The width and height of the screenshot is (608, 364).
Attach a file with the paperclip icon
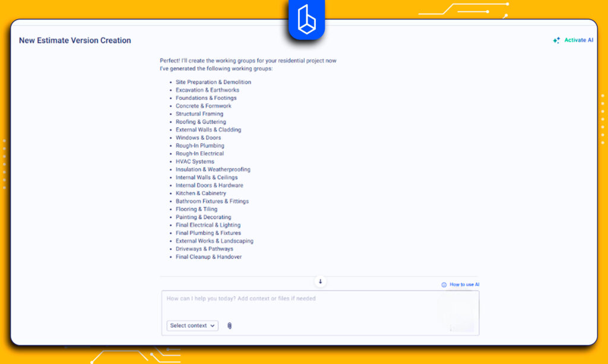click(x=229, y=325)
